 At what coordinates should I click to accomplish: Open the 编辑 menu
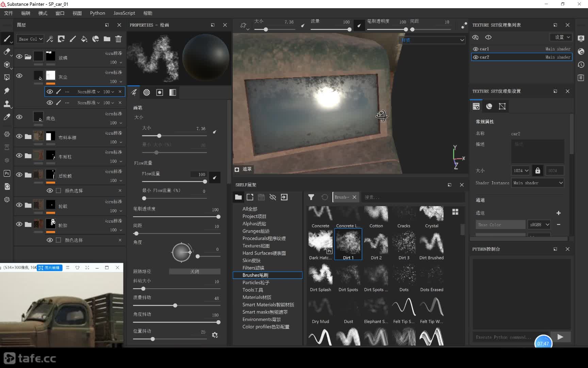(26, 13)
